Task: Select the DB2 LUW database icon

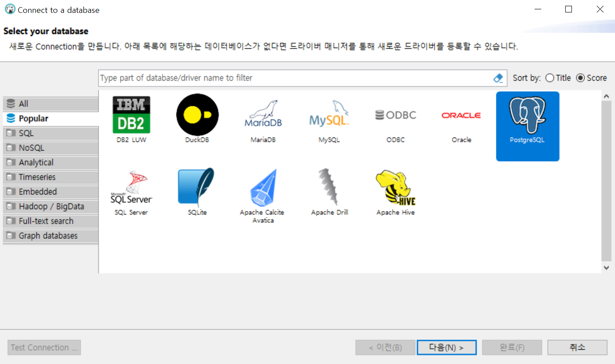Action: [x=131, y=115]
